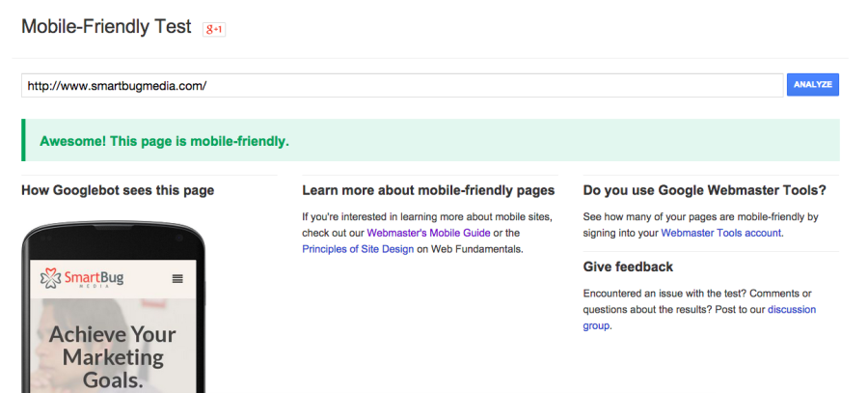868x393 pixels.
Task: Open the discussion group link
Action: pyautogui.click(x=699, y=318)
